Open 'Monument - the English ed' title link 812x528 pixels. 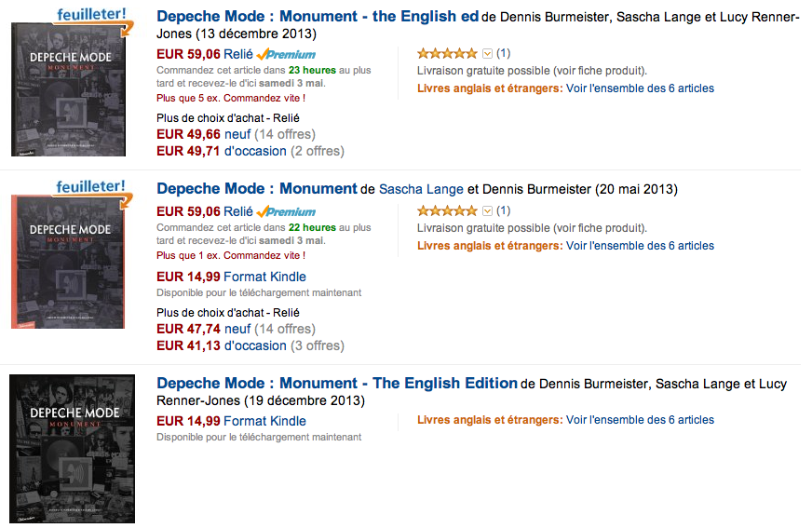click(x=318, y=17)
